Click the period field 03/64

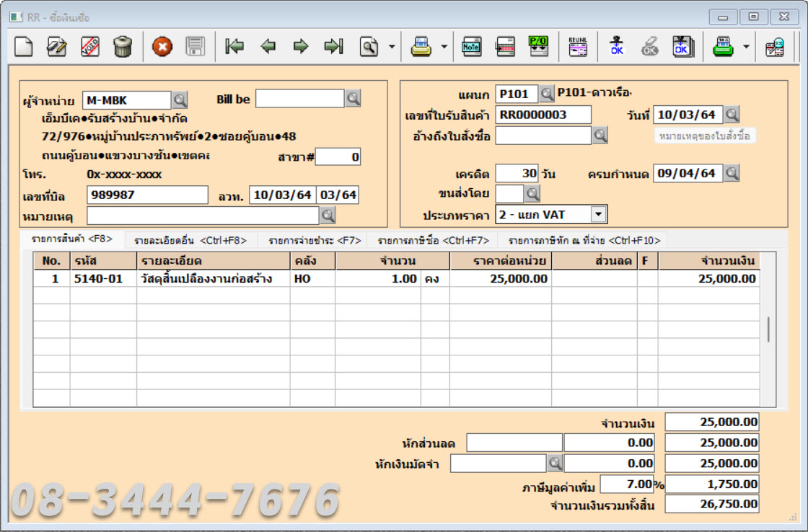338,195
